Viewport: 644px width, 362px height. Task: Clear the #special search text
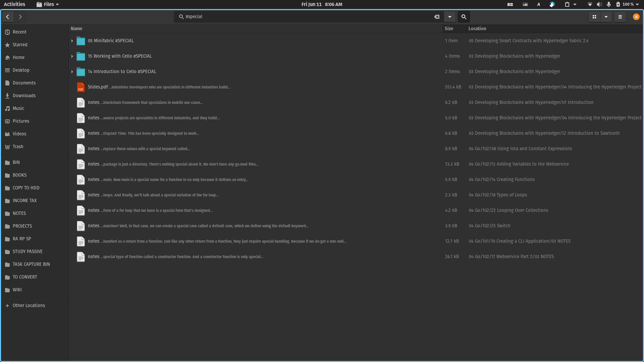coord(437,17)
